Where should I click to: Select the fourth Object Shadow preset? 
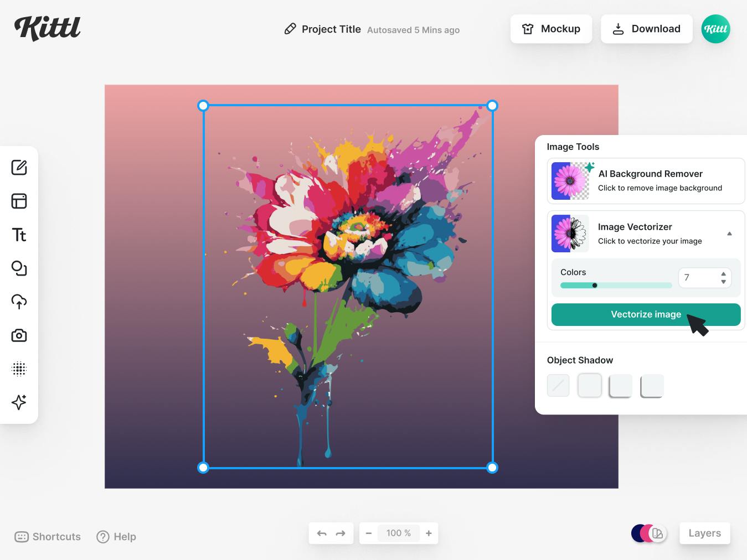click(652, 385)
